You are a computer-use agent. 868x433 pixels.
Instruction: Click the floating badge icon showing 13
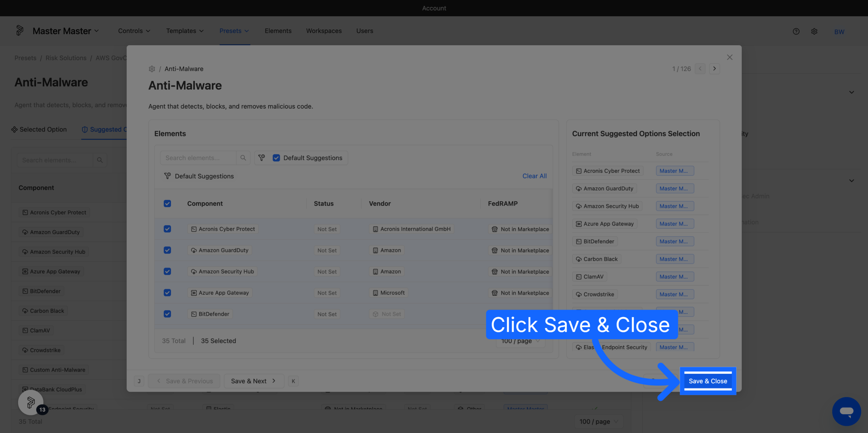(x=31, y=402)
